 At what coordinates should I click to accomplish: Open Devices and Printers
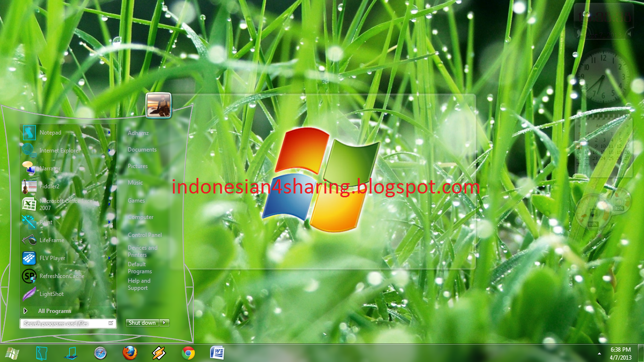142,251
